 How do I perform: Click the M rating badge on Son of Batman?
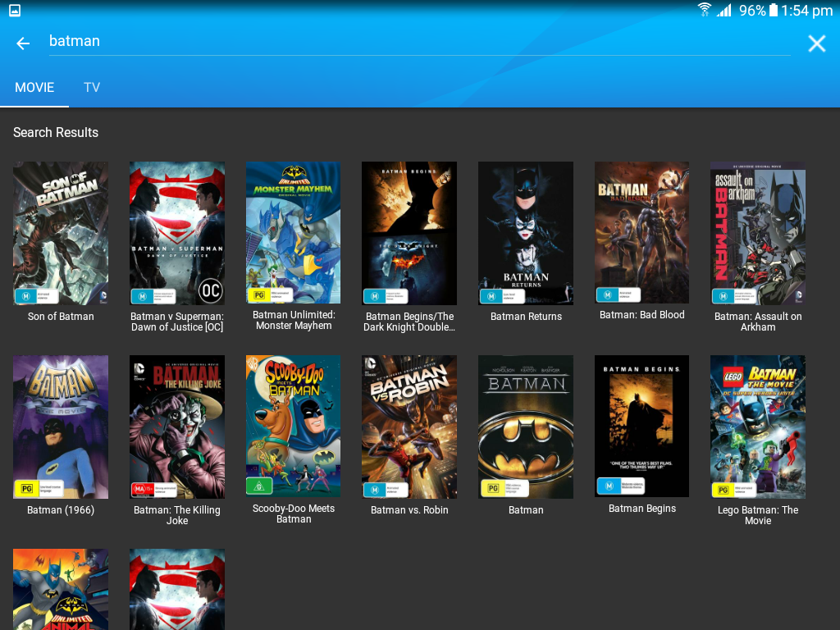click(x=36, y=295)
